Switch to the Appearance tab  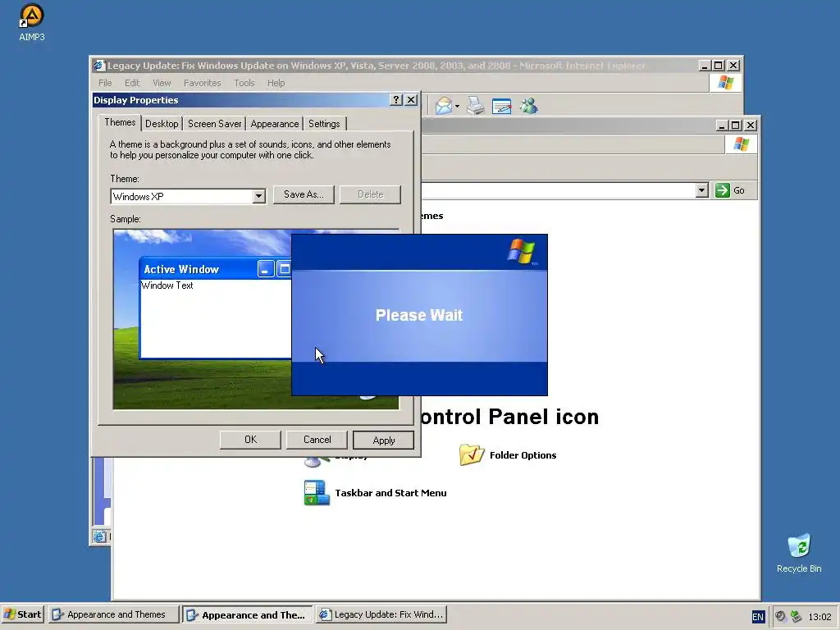coord(274,124)
